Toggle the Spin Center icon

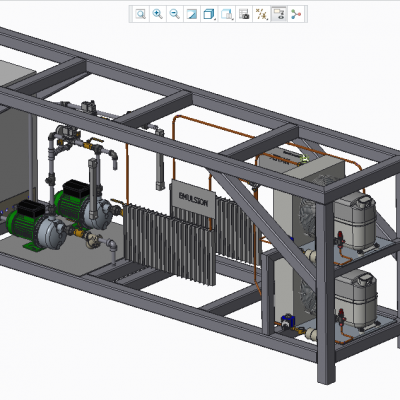click(296, 14)
